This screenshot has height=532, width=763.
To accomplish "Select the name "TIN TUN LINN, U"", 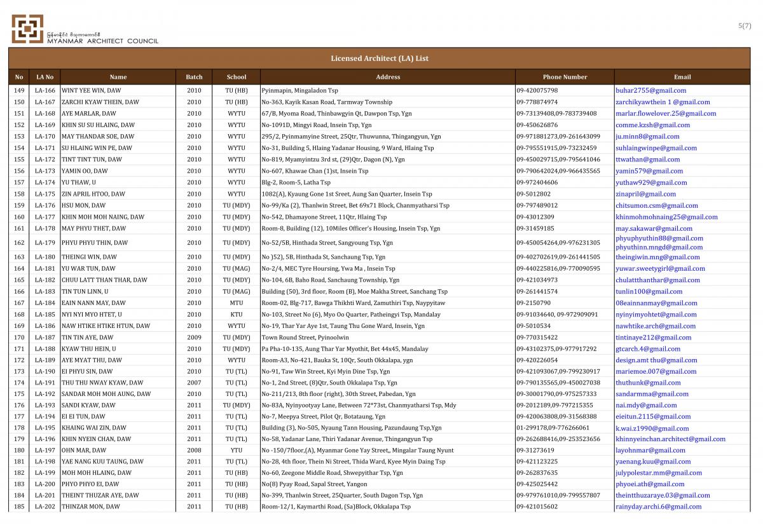I will 86,291.
